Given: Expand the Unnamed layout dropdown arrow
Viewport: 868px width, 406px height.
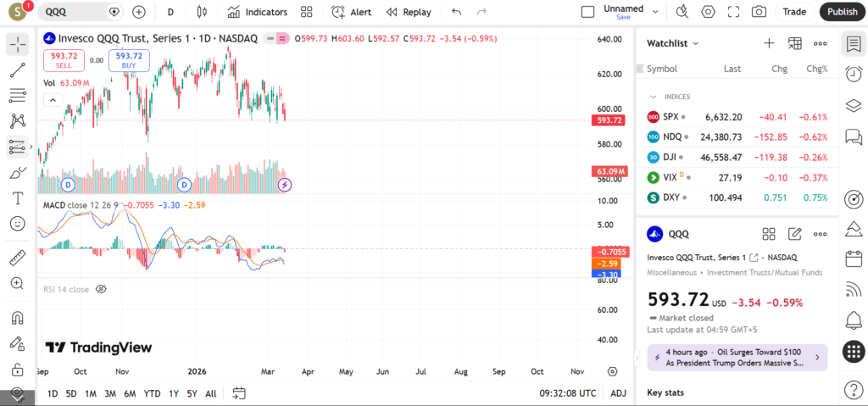Looking at the screenshot, I should click(x=654, y=12).
